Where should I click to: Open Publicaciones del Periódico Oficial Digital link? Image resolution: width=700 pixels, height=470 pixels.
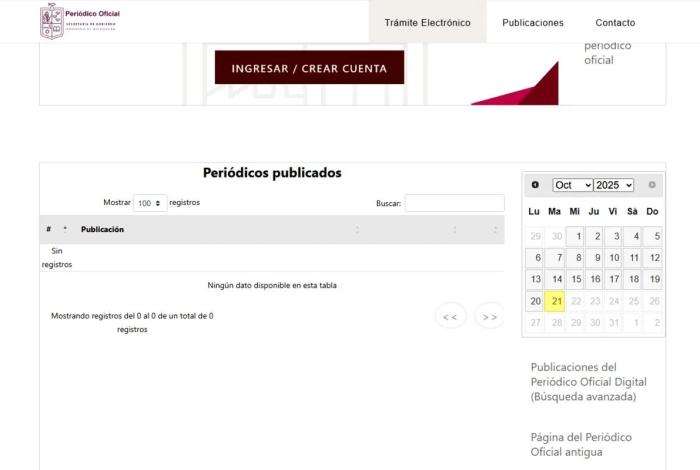(588, 382)
